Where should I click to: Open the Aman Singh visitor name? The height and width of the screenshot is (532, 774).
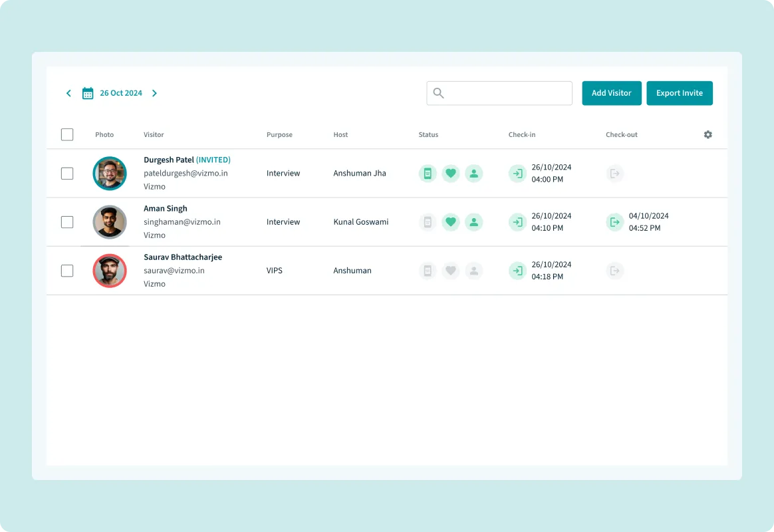pos(166,209)
